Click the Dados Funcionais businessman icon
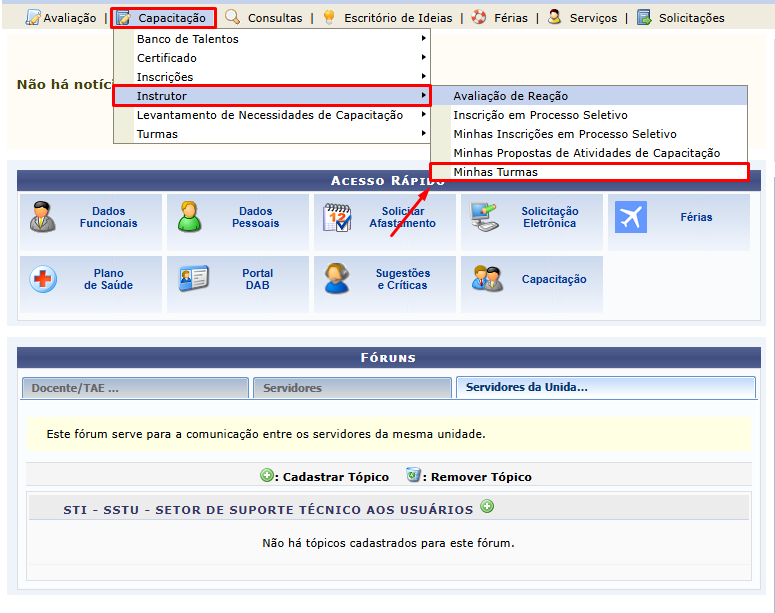 (43, 217)
